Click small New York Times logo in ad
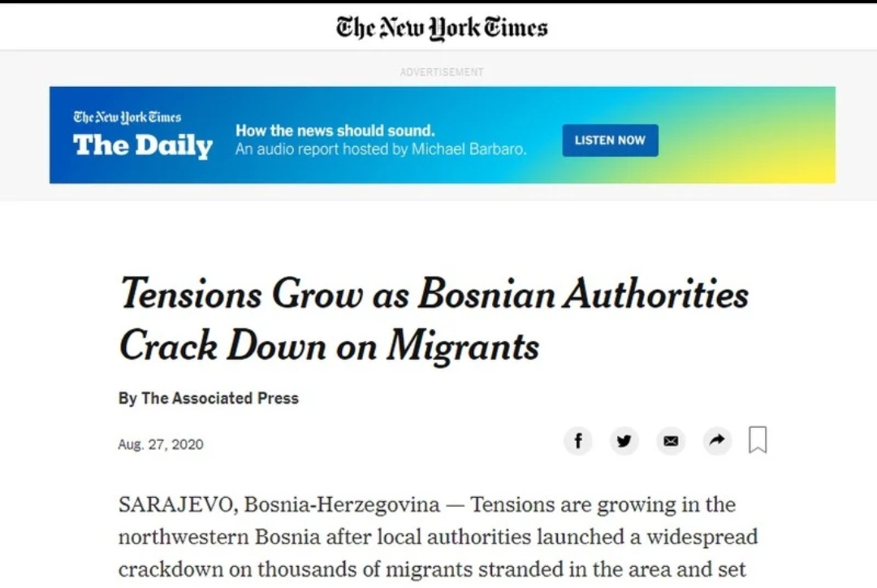This screenshot has height=588, width=877. pyautogui.click(x=127, y=117)
